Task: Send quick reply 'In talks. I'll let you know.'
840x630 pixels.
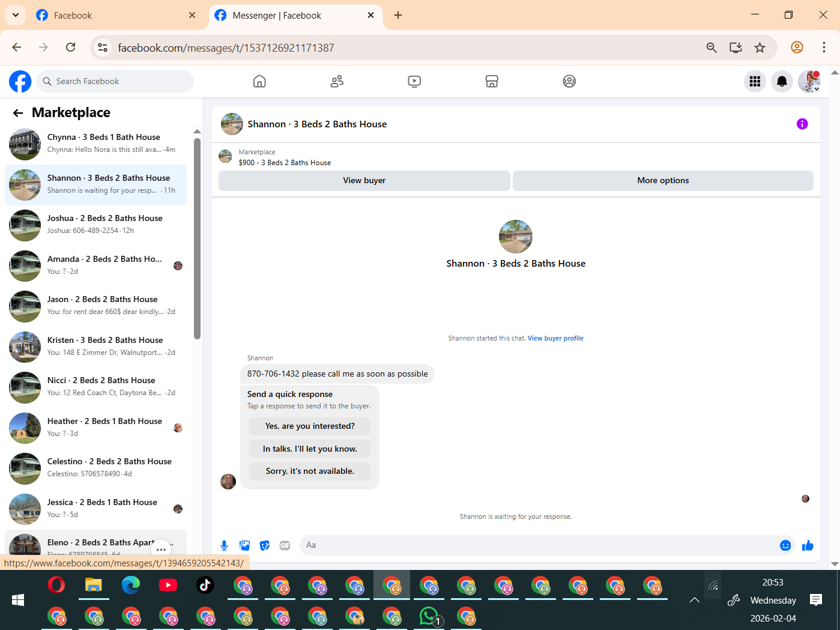Action: (310, 449)
